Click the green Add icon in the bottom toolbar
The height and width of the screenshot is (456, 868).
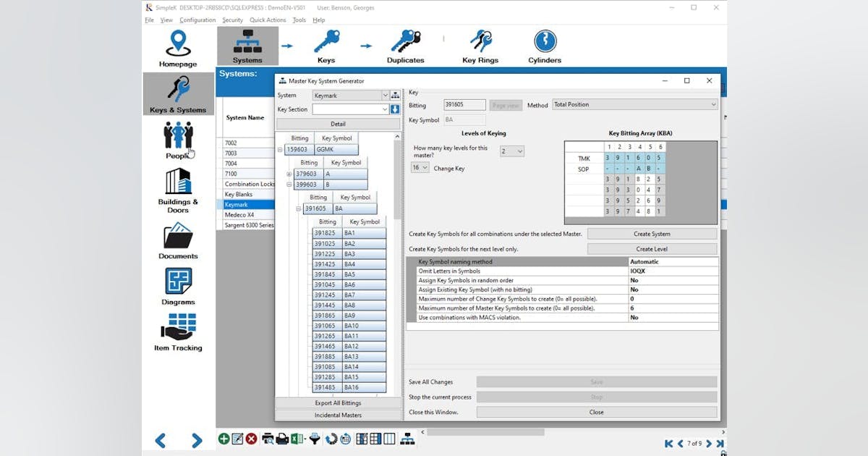point(223,438)
